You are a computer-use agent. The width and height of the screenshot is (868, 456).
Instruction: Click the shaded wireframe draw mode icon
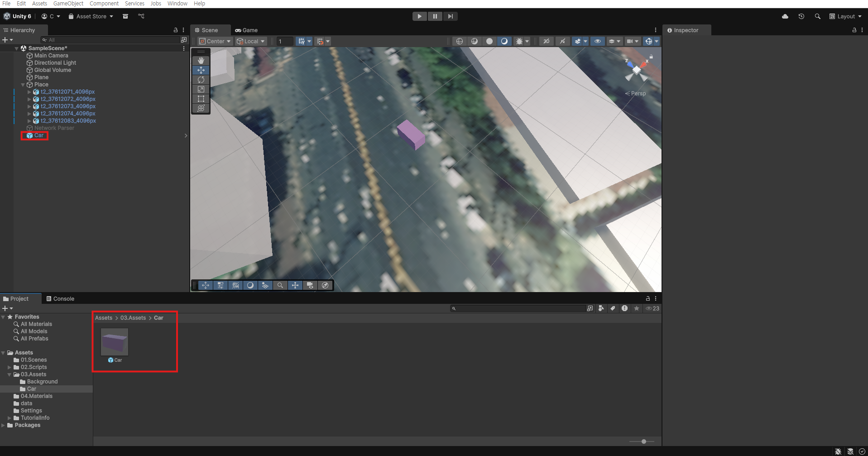coord(475,41)
